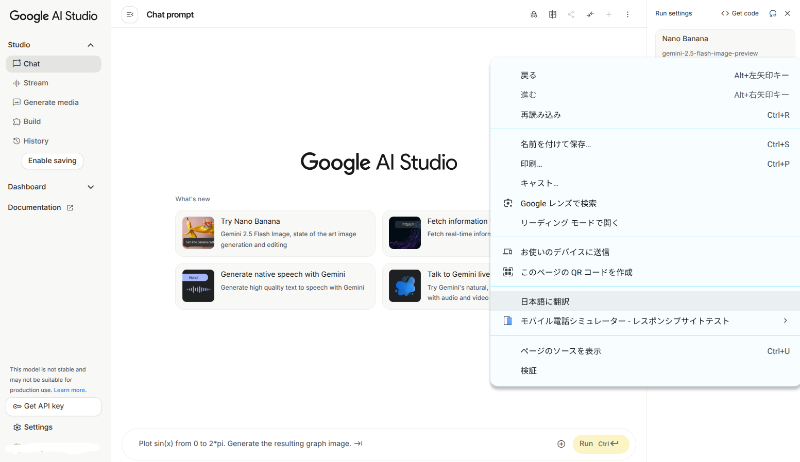800x462 pixels.
Task: Click the share prompt icon
Action: [571, 15]
